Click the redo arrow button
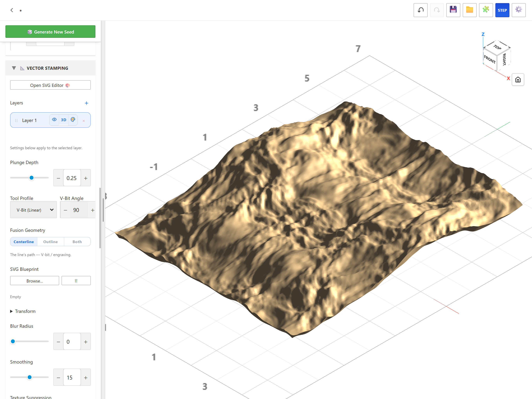 pyautogui.click(x=437, y=10)
